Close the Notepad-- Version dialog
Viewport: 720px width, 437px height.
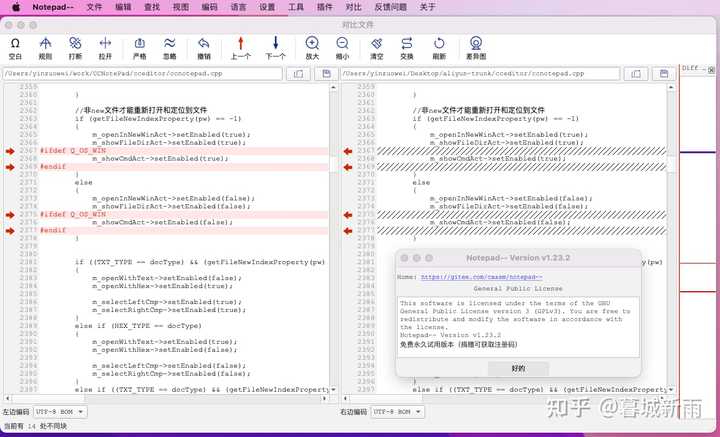(x=405, y=258)
